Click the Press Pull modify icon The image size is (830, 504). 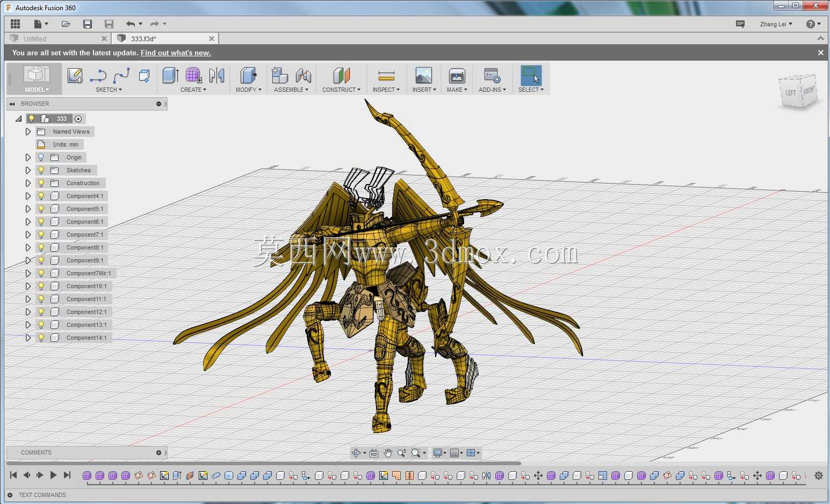pos(248,75)
